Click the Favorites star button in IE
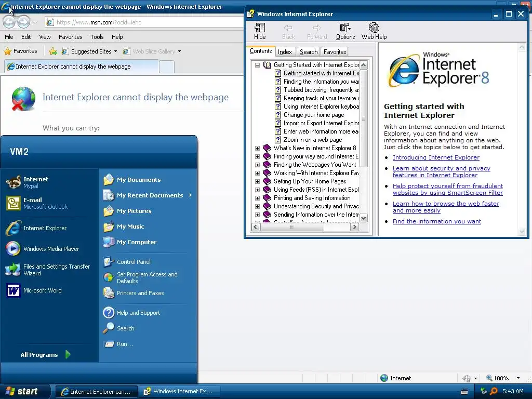 pos(20,51)
